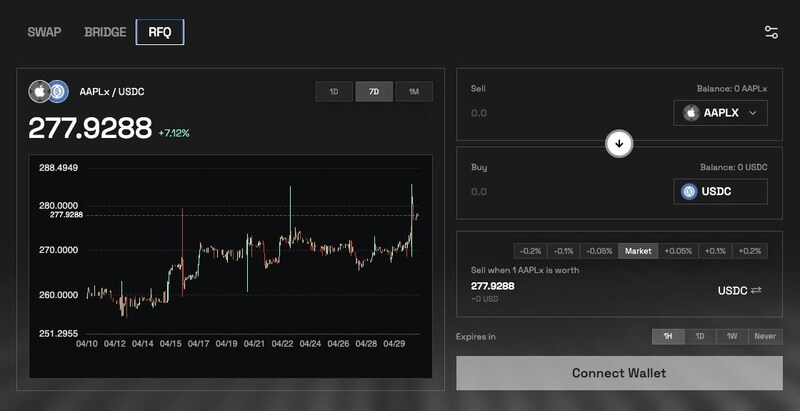Select the +0.1% price offset
Image resolution: width=800 pixels, height=411 pixels.
pyautogui.click(x=715, y=251)
